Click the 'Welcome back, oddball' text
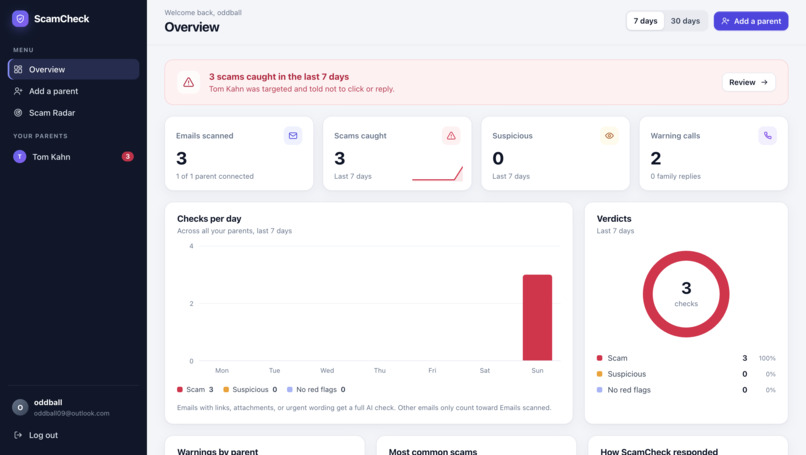Viewport: 806px width, 455px height. click(x=203, y=12)
